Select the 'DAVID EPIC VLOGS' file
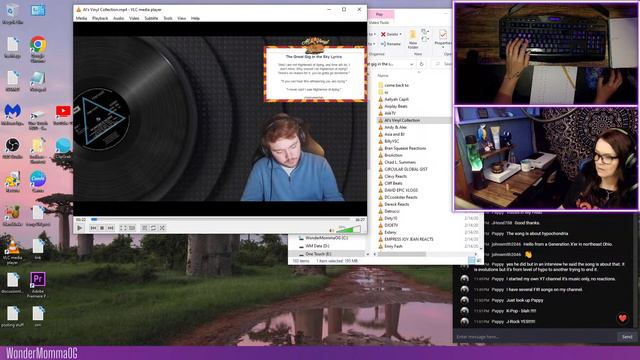The image size is (640, 360). tap(398, 190)
